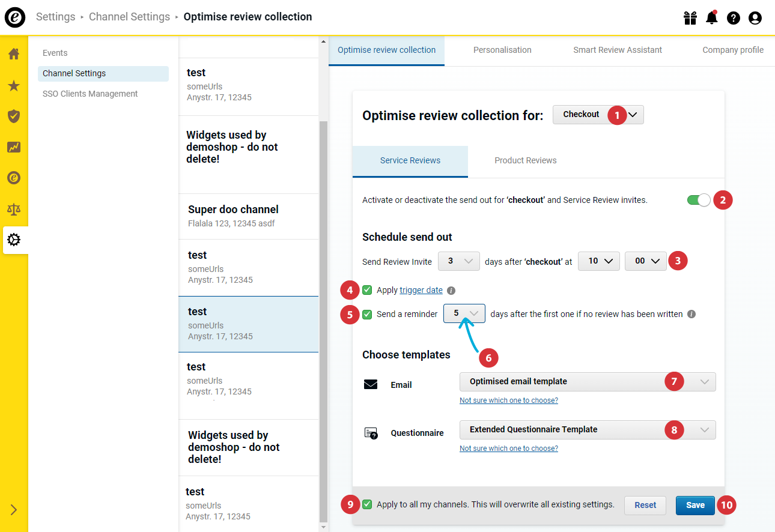Click the channel list scrollbar

323,321
